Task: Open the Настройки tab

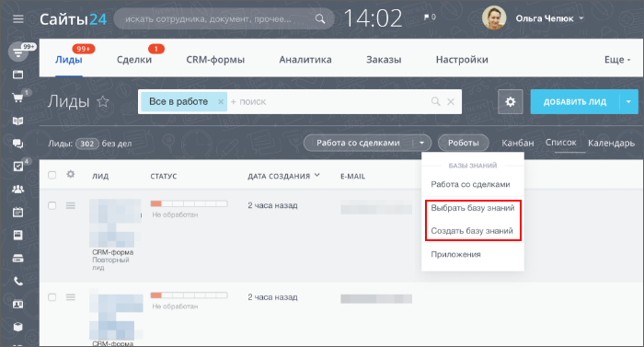Action: coord(462,60)
